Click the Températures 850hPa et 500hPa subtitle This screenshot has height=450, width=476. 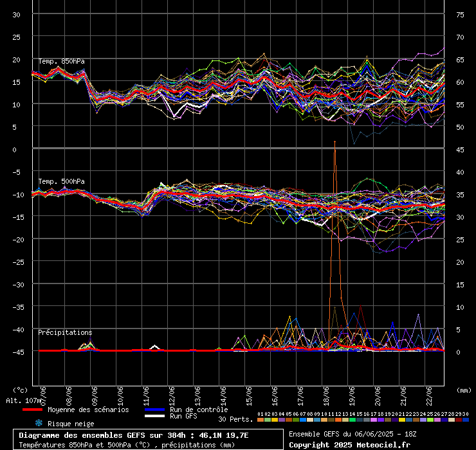click(127, 445)
